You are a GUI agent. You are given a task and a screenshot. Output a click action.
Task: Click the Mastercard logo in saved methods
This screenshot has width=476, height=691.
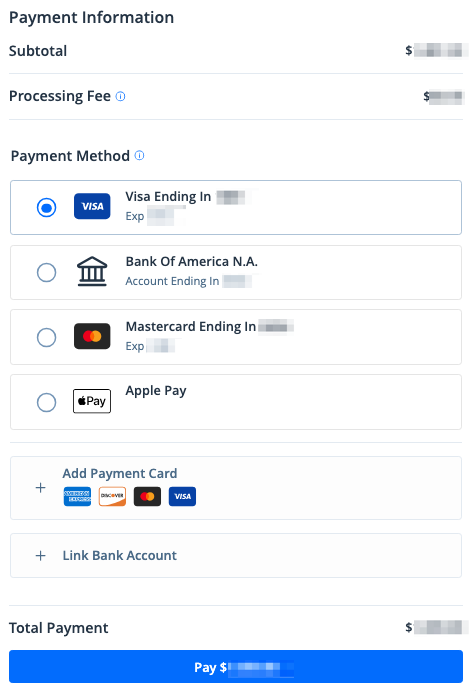point(92,336)
